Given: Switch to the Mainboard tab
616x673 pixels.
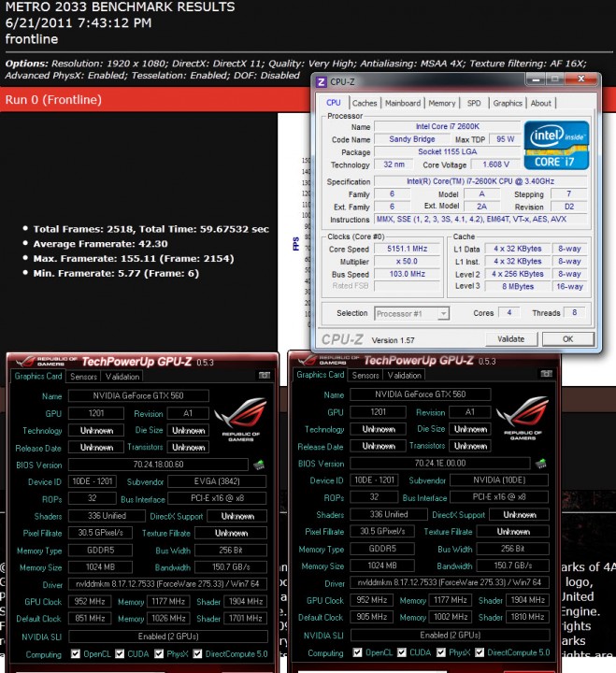Looking at the screenshot, I should coord(403,103).
